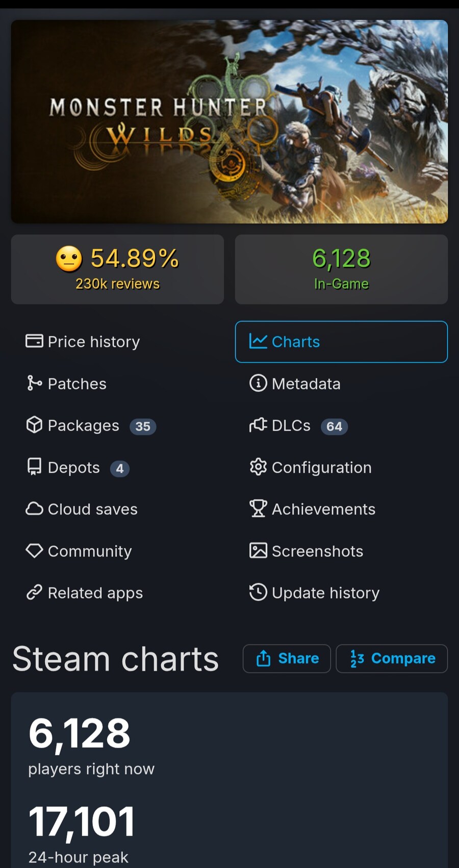Open the Price history icon
The image size is (459, 868).
(34, 341)
